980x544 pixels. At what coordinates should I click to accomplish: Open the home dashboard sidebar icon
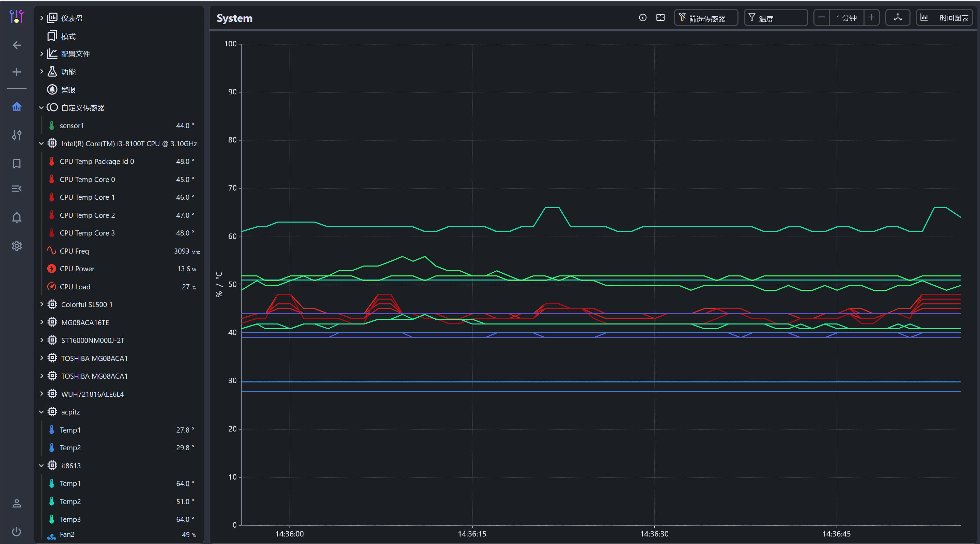[17, 107]
